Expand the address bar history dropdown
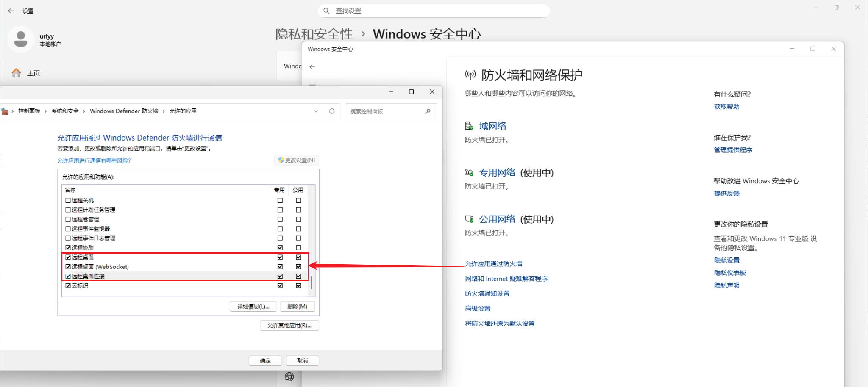This screenshot has width=868, height=387. tap(316, 111)
